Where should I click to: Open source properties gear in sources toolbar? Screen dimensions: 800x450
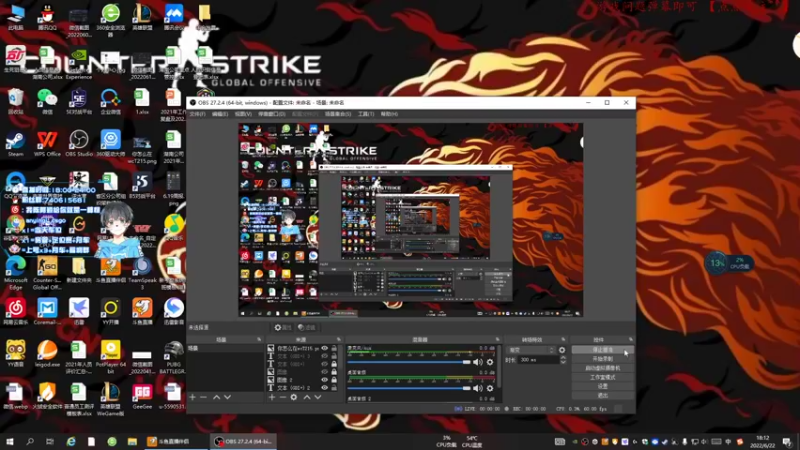[x=294, y=397]
